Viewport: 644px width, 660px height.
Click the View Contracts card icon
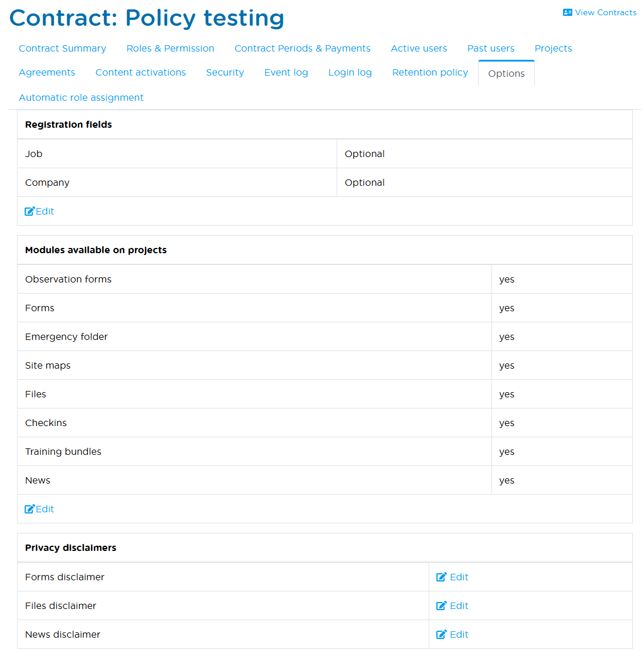[x=567, y=12]
